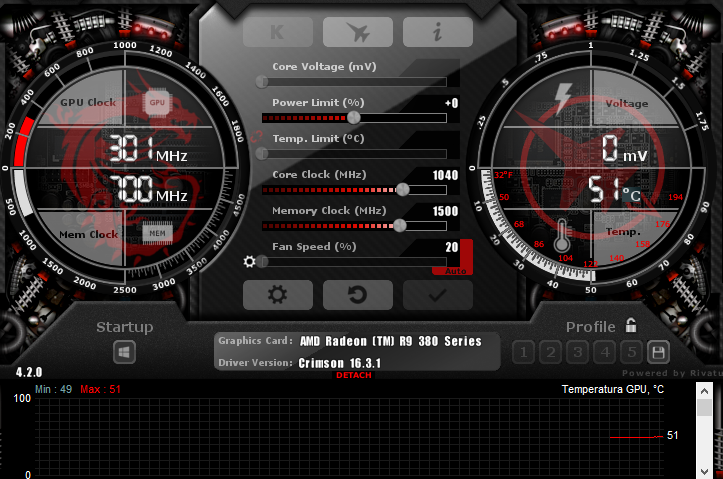
Task: Click the Memory Clock slider handle
Action: [400, 225]
